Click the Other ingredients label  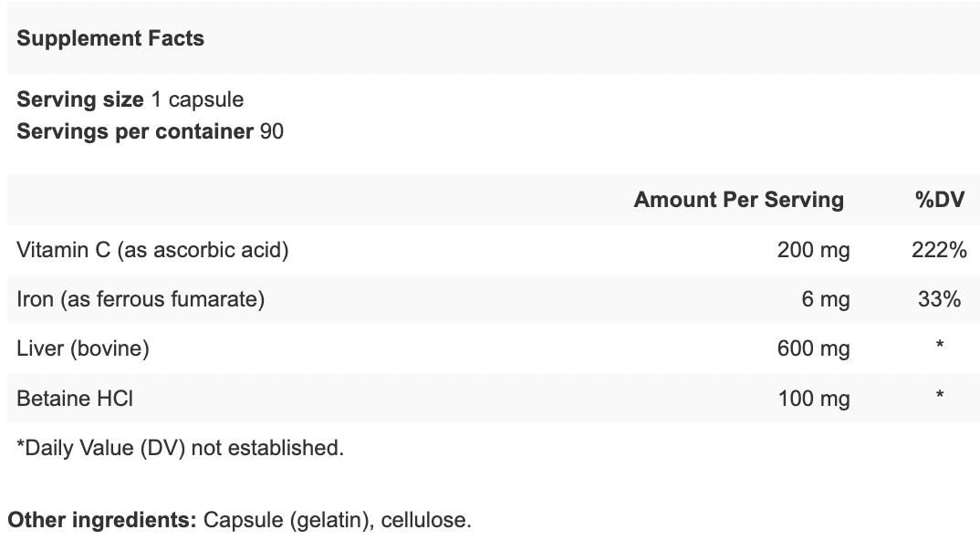tap(102, 520)
